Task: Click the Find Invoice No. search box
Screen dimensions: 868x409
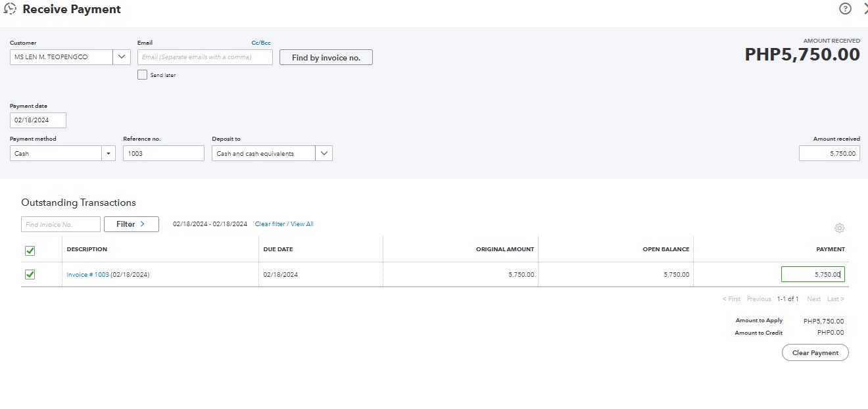Action: click(x=60, y=224)
